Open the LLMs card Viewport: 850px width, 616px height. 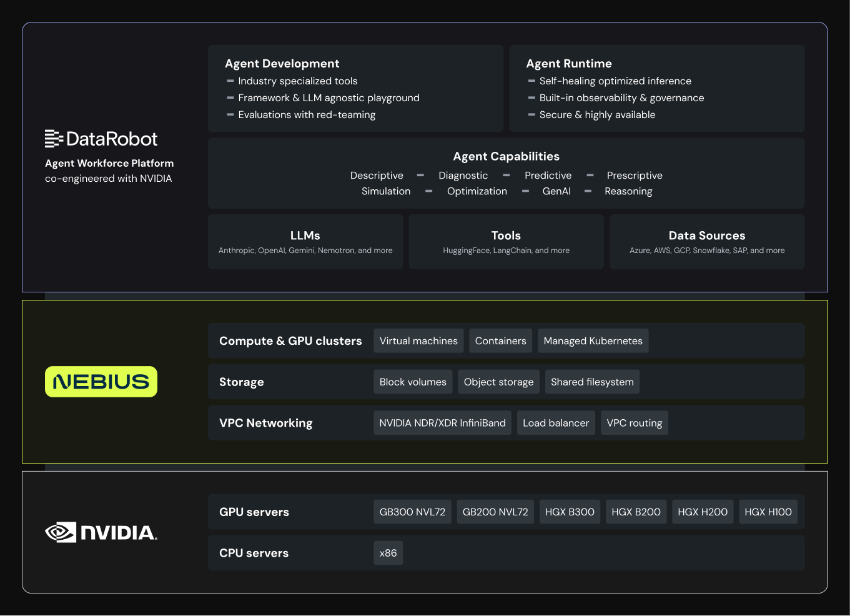[x=305, y=242]
